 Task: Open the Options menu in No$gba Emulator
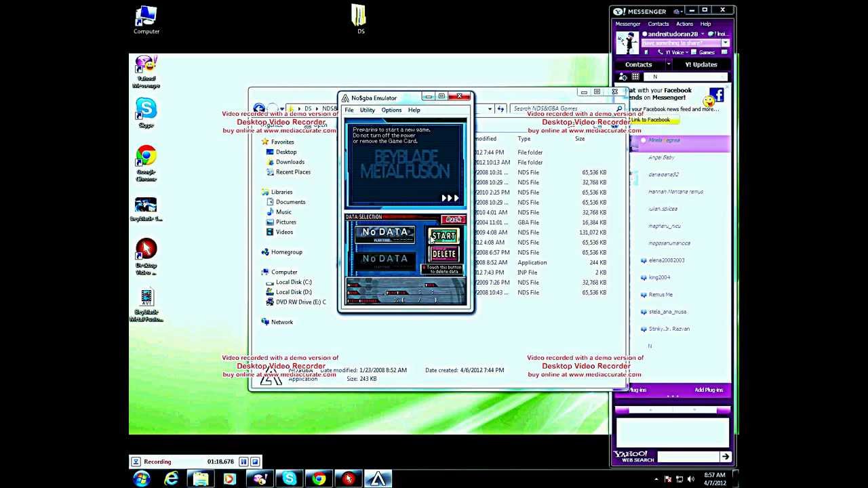391,110
